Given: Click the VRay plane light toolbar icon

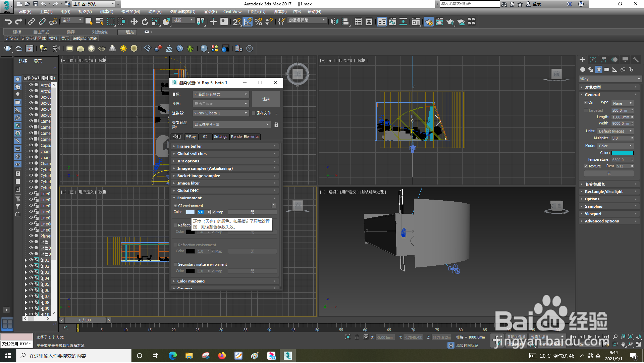Looking at the screenshot, I should pos(69,48).
